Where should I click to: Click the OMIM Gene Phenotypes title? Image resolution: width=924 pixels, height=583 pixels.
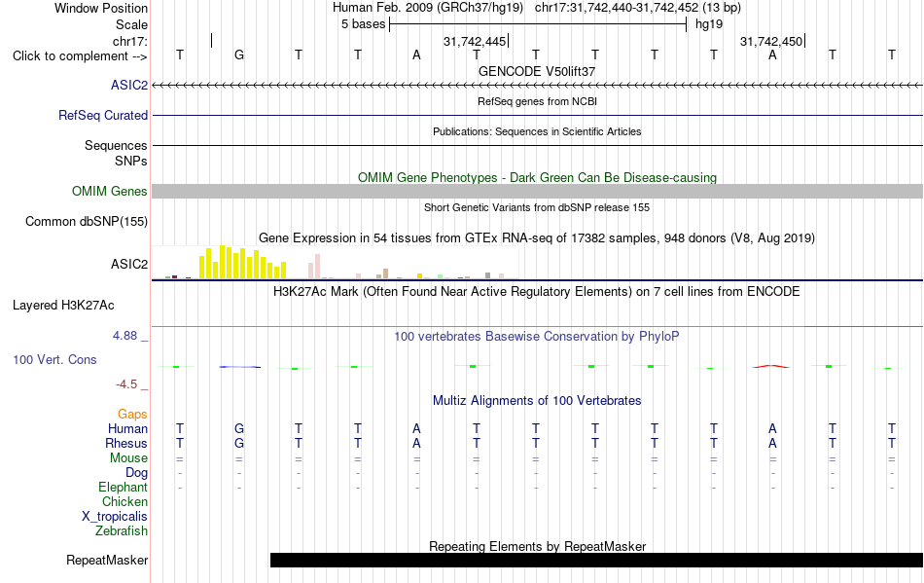537,177
